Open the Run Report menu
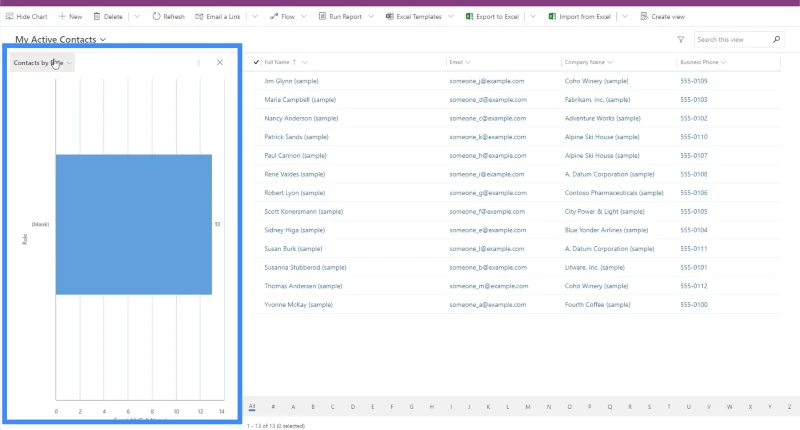Screen dimensions: 800x430 tap(346, 16)
